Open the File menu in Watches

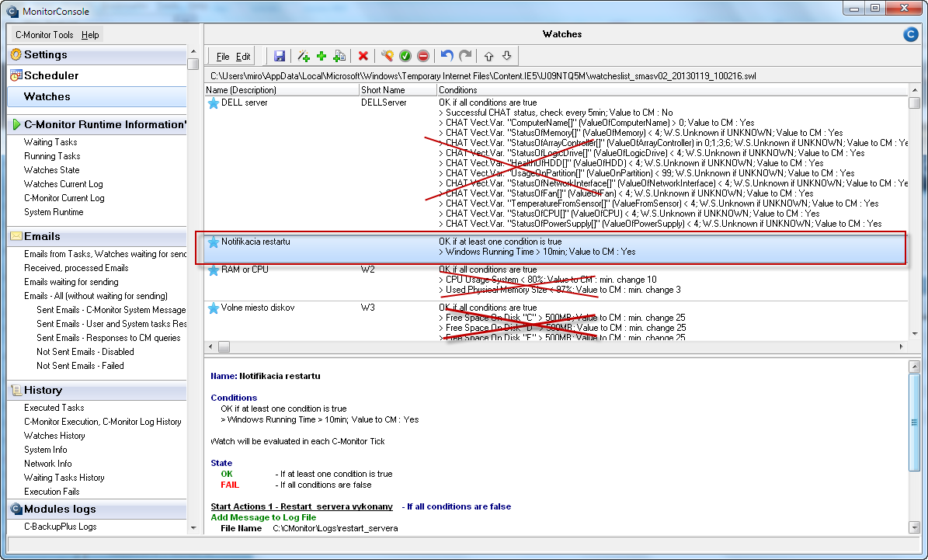(223, 57)
